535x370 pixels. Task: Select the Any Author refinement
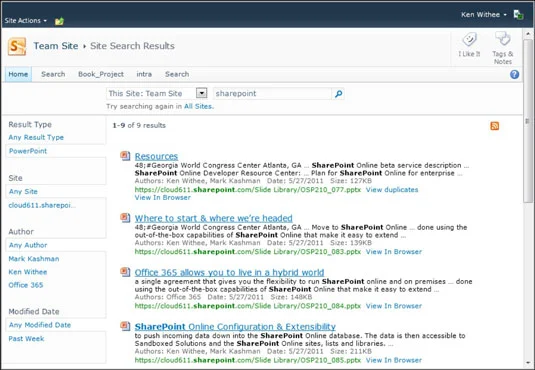28,245
